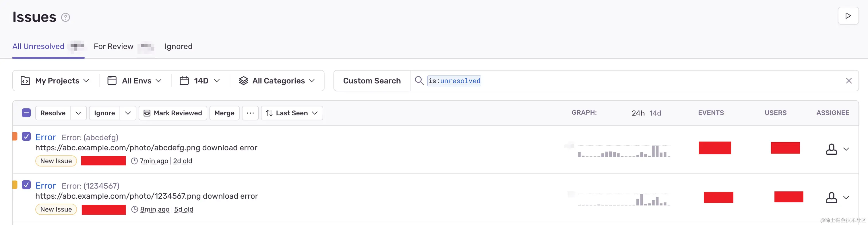Click the help question mark beside Issues
868x225 pixels.
pyautogui.click(x=65, y=17)
